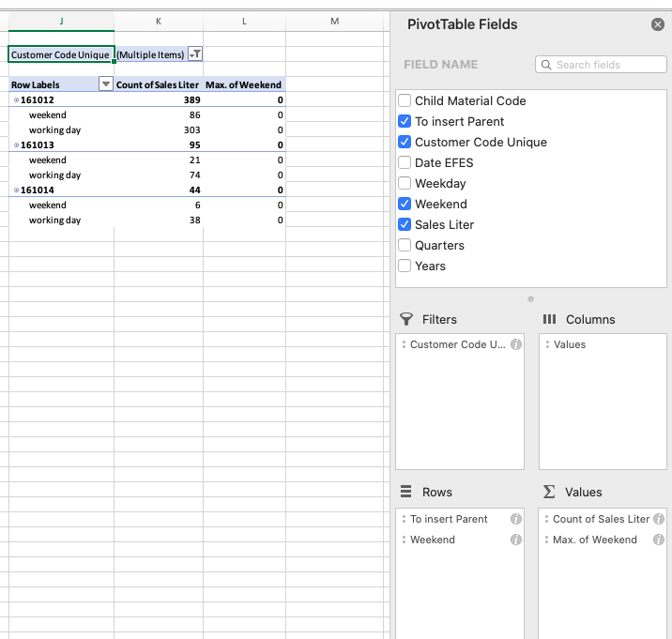
Task: Click the Values sigma icon
Action: click(549, 492)
